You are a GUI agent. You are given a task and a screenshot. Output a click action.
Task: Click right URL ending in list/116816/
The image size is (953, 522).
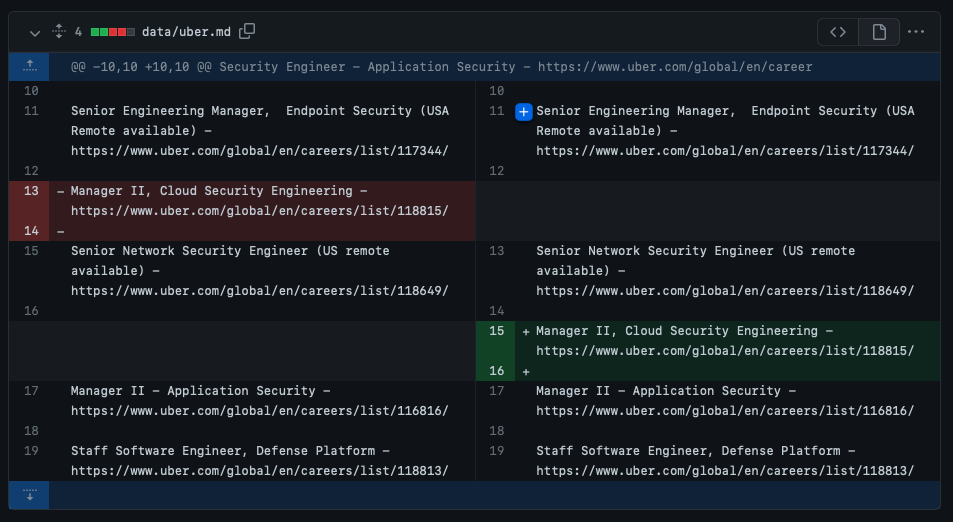click(x=724, y=411)
